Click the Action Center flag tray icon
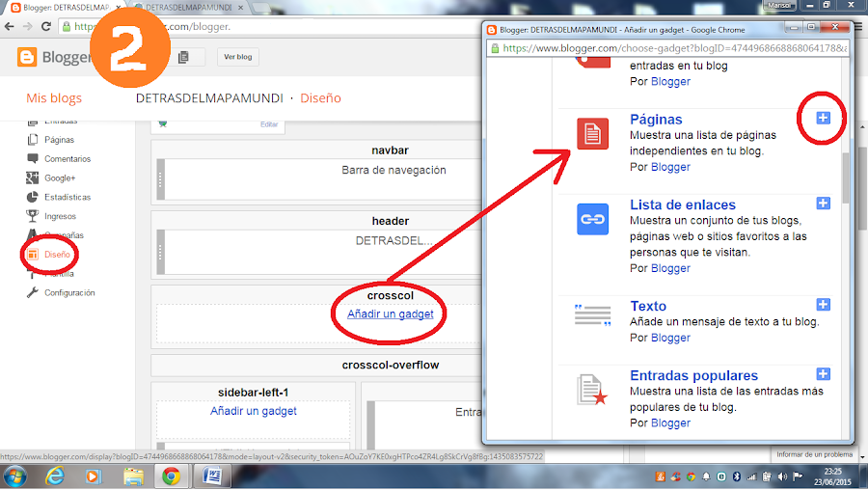The height and width of the screenshot is (490, 868). pos(798,476)
